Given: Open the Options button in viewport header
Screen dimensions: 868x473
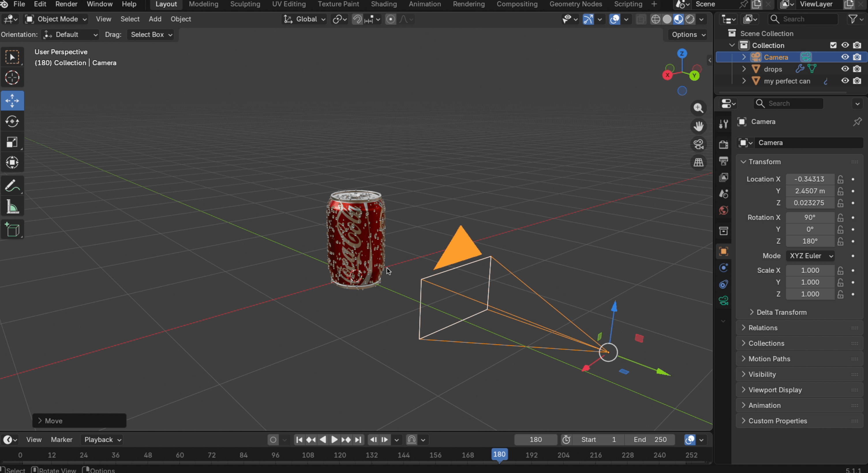Looking at the screenshot, I should [688, 35].
